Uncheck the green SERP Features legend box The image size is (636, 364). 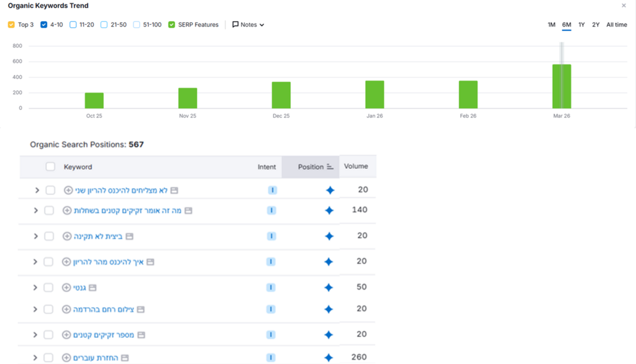[171, 25]
